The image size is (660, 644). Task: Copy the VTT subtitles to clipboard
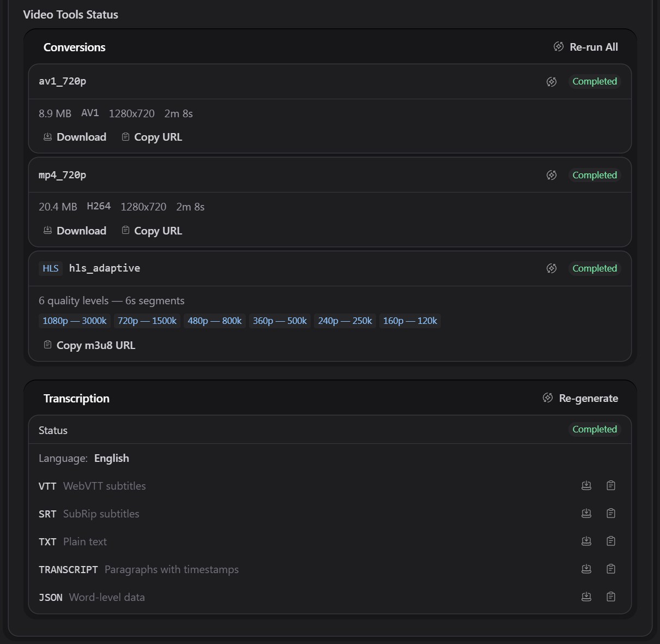[611, 485]
